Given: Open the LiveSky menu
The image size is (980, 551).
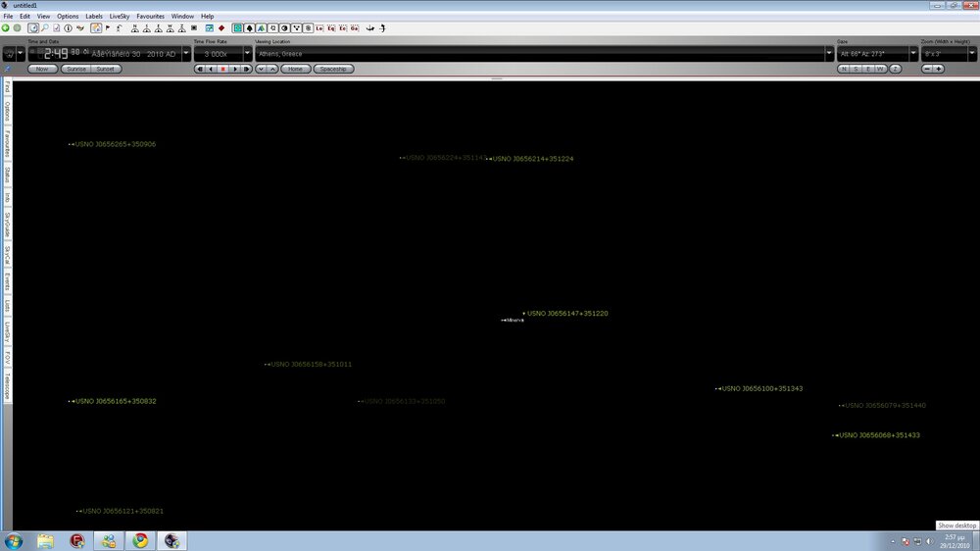Looking at the screenshot, I should pos(119,17).
